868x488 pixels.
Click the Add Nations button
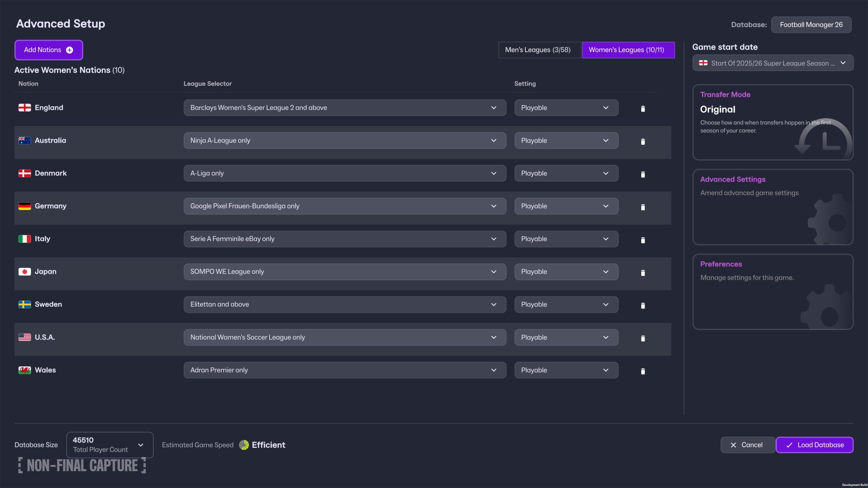pos(48,50)
